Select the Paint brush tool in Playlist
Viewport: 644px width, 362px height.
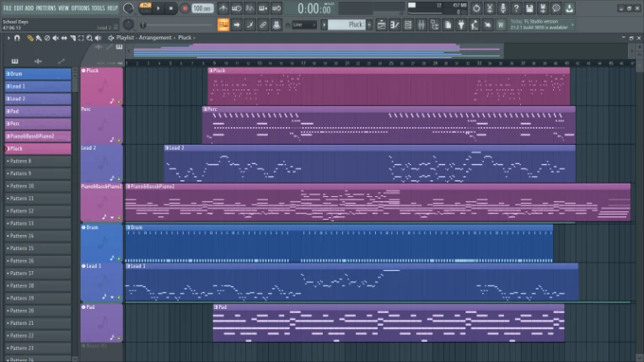tap(39, 38)
